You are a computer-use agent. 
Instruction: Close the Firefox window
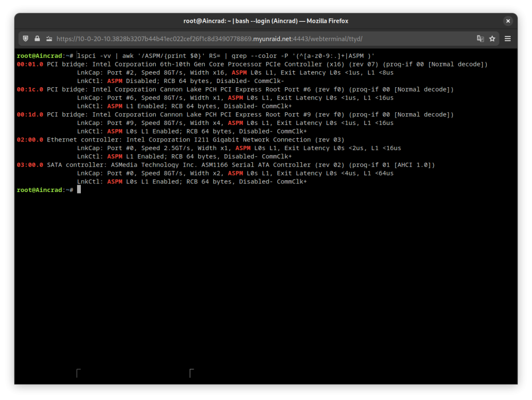508,21
